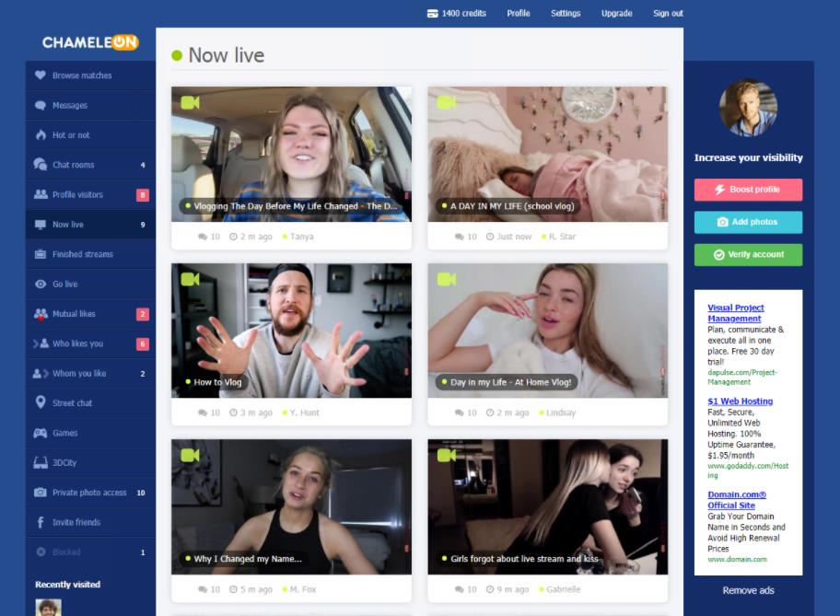Click your profile avatar photo
Screen dimensions: 840x616
[748, 108]
